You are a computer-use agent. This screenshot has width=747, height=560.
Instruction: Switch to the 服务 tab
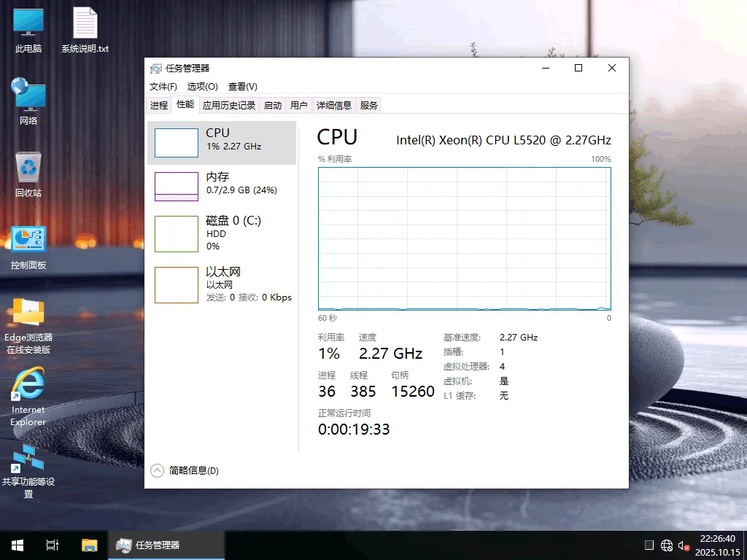[368, 104]
